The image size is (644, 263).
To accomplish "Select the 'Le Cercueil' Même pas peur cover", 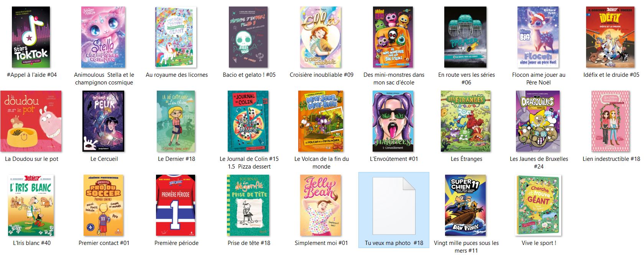I will click(x=103, y=121).
